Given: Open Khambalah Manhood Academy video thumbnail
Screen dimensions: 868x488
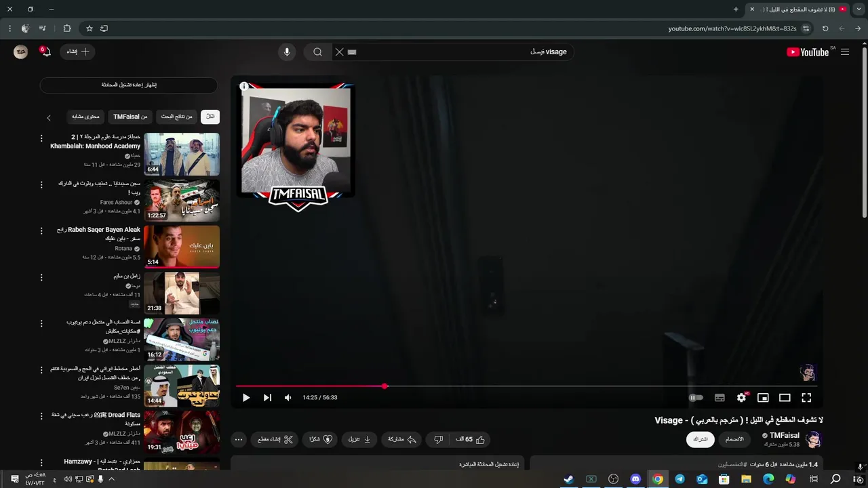Looking at the screenshot, I should [182, 154].
